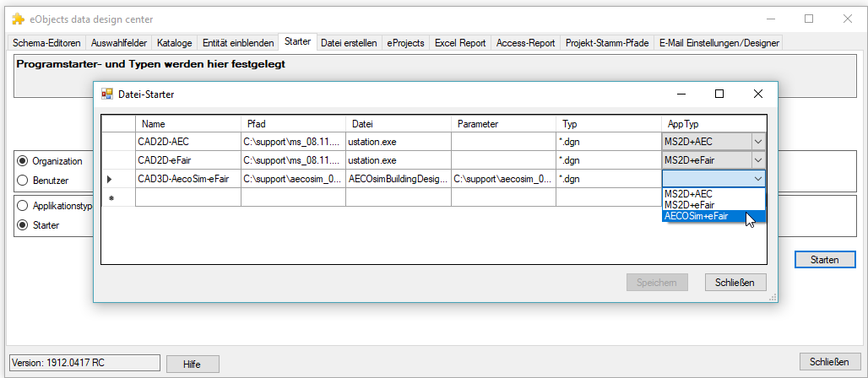The image size is (868, 378).
Task: Select the CAD2D-eFair name cell
Action: [187, 160]
